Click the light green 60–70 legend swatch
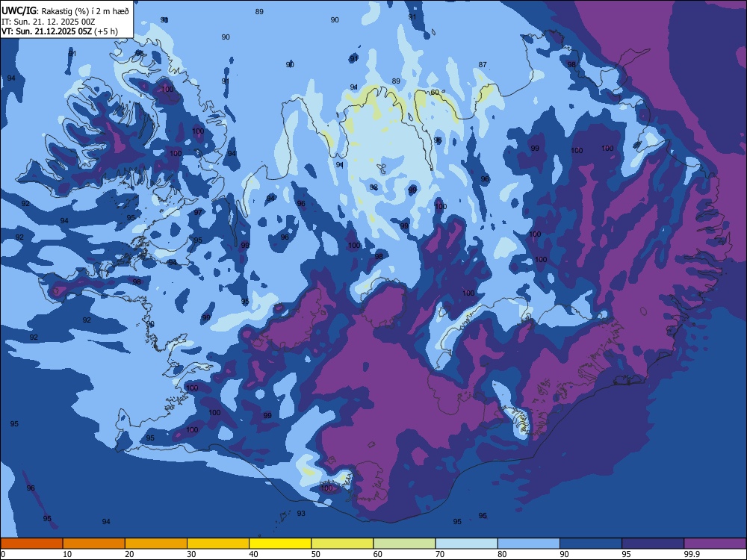Screen dimensions: 747x560 404,544
